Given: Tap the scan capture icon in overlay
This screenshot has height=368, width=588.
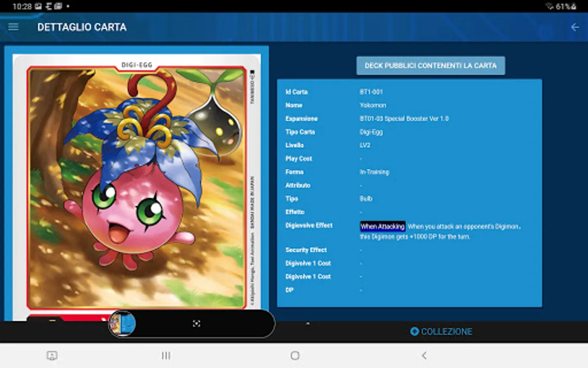Looking at the screenshot, I should click(x=196, y=323).
